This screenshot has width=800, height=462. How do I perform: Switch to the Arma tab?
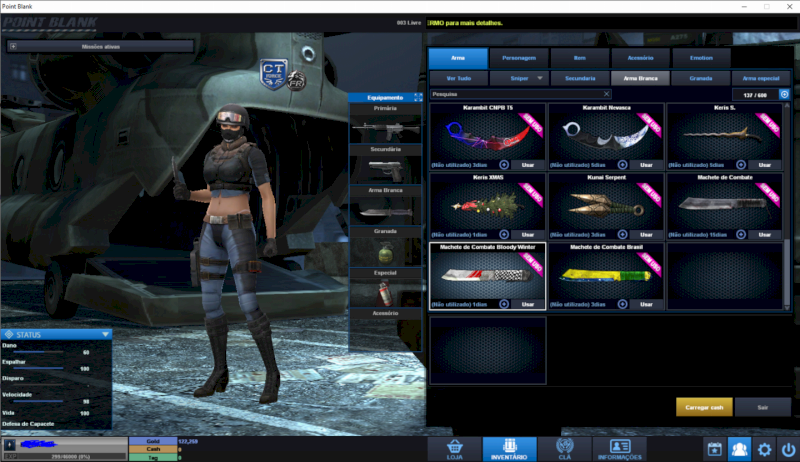[x=458, y=58]
